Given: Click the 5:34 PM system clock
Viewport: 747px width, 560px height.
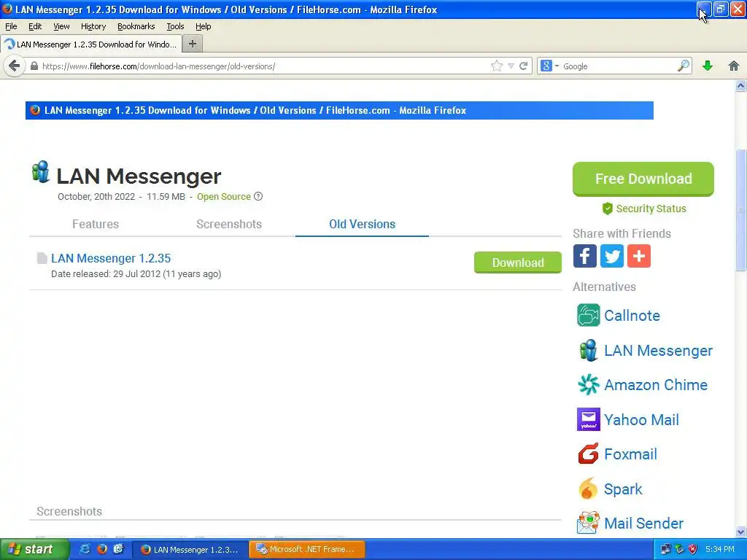Looking at the screenshot, I should 719,549.
